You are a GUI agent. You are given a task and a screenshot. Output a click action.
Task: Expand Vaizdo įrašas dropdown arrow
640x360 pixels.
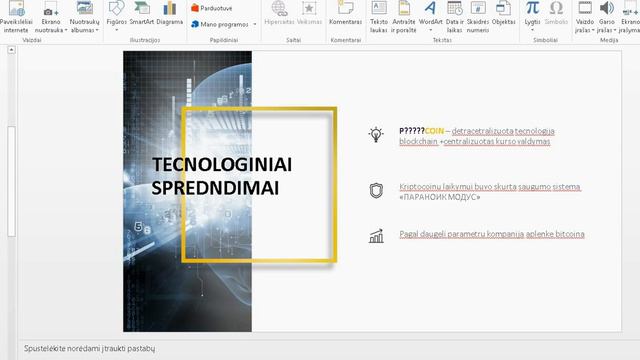593,30
